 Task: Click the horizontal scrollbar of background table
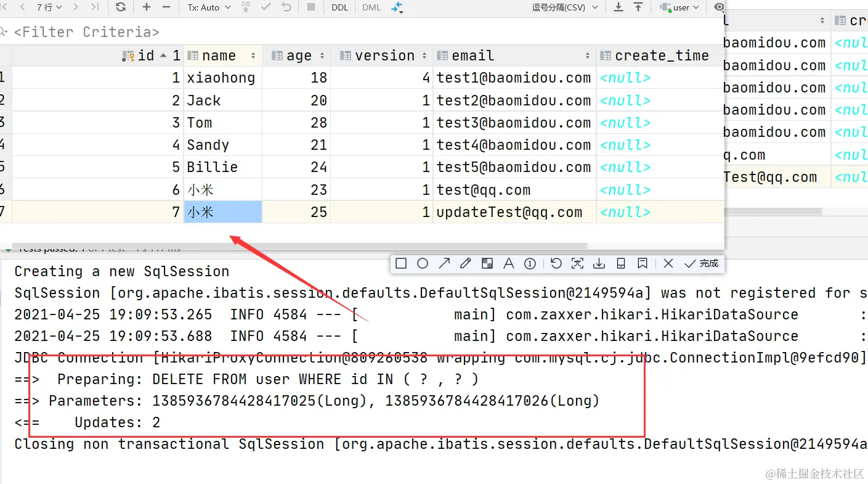tap(773, 211)
